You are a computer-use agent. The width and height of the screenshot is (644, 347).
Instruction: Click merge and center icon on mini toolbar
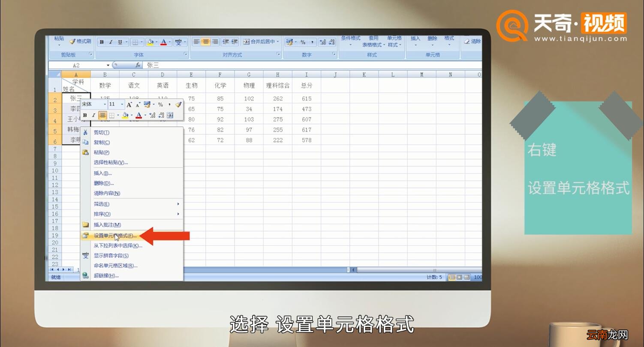[170, 115]
